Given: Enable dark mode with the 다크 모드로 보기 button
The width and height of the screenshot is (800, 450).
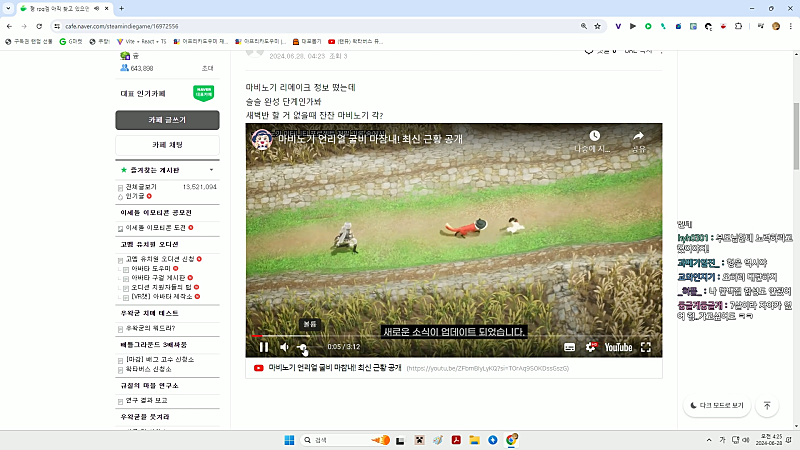Looking at the screenshot, I should pyautogui.click(x=717, y=405).
